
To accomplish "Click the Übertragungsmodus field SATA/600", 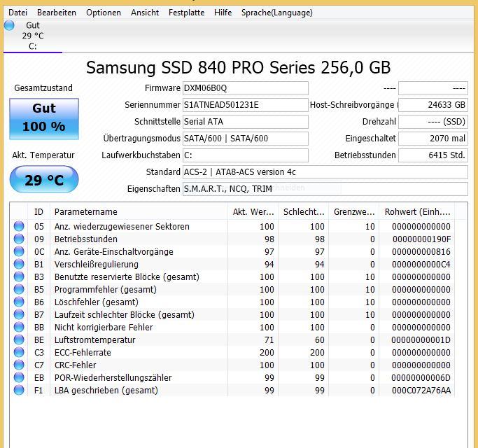I will point(246,139).
